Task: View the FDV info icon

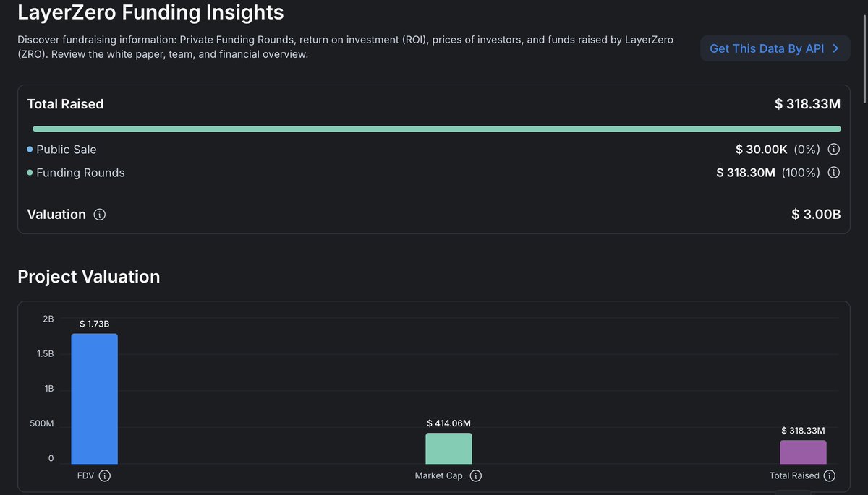Action: coord(105,475)
